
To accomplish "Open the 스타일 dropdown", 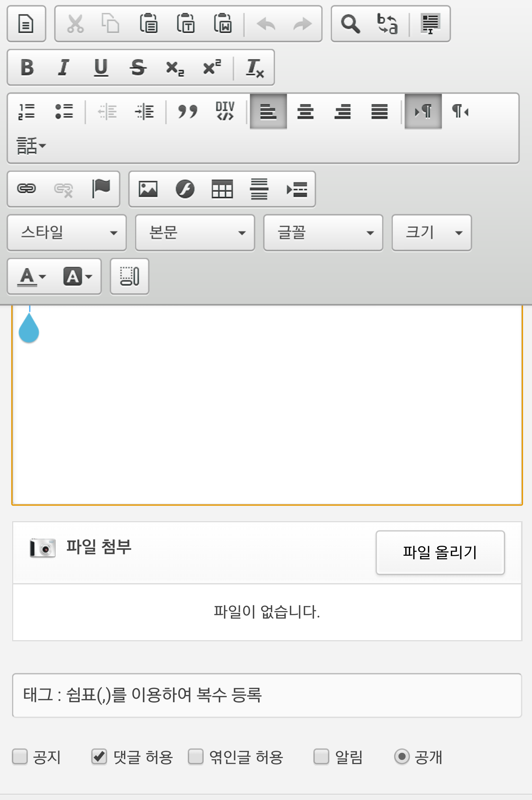I will point(67,233).
